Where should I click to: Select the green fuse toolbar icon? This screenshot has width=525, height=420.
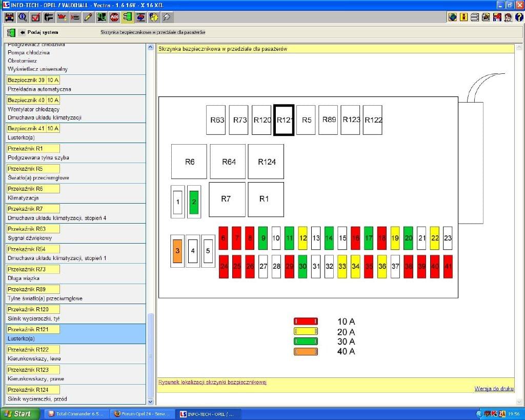(x=128, y=17)
